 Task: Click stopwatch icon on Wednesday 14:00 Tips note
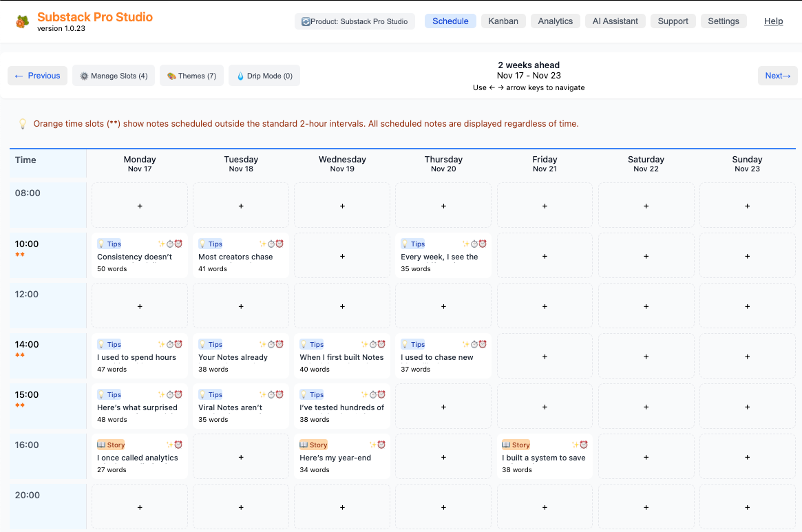tap(372, 344)
